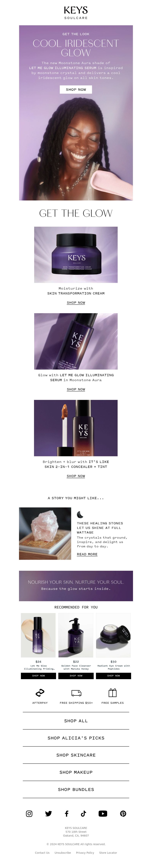
Task: Click the Unsubscribe footer link
Action: pyautogui.click(x=63, y=853)
